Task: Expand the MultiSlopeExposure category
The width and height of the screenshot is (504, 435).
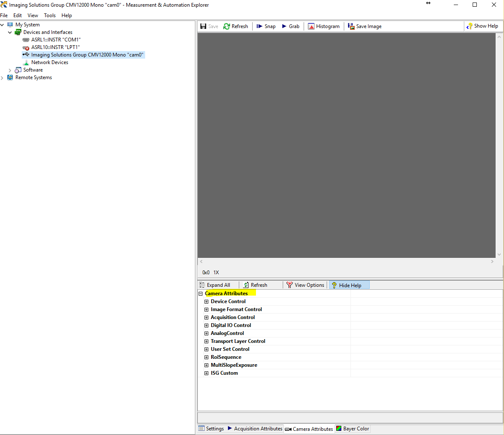Action: (206, 365)
